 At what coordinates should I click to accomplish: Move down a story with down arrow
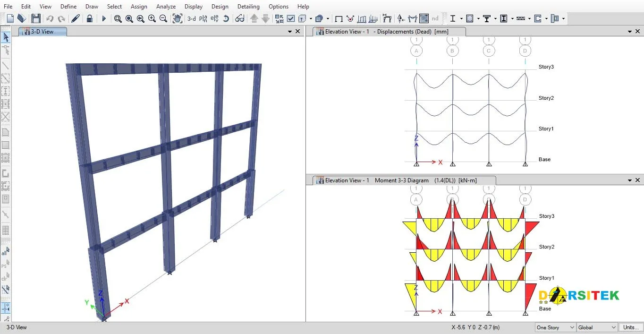(x=265, y=18)
